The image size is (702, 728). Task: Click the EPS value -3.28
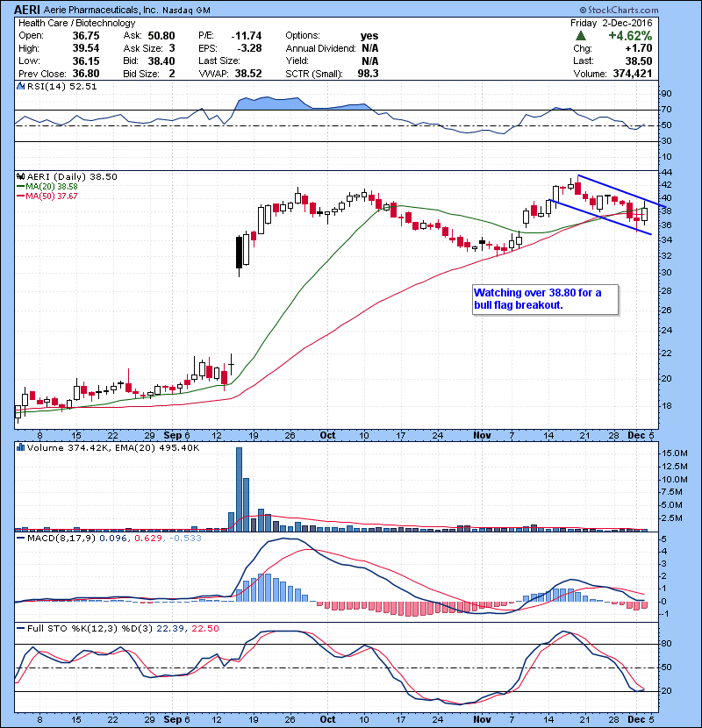point(249,48)
